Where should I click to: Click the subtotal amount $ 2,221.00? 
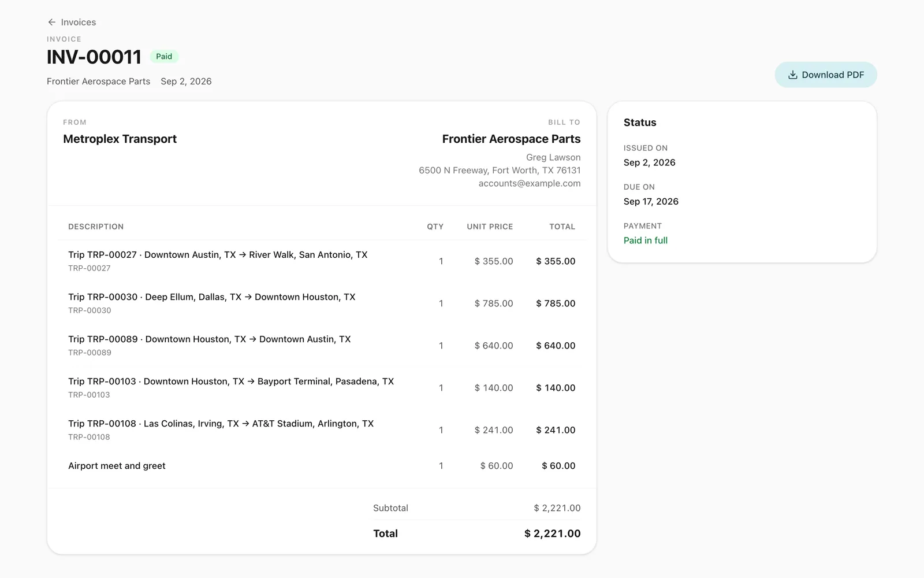(x=557, y=508)
